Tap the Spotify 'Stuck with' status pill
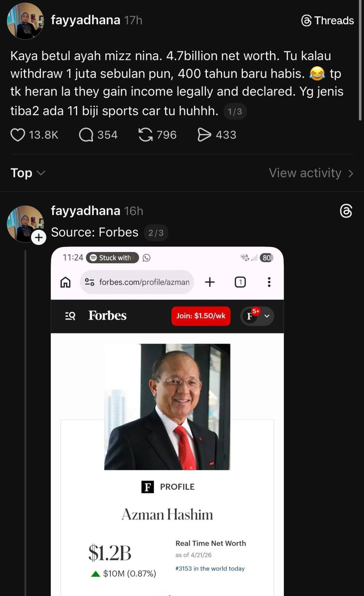The height and width of the screenshot is (596, 364). coord(113,258)
